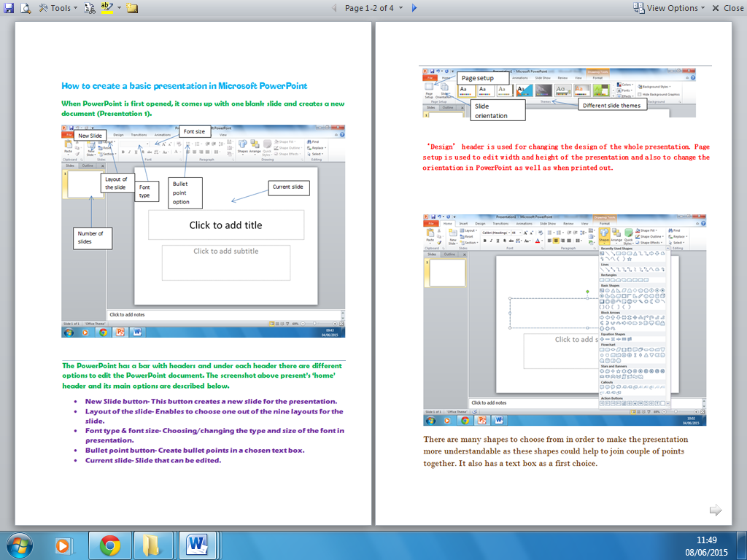Switch to Google Chrome in the taskbar
The height and width of the screenshot is (560, 747).
point(110,545)
